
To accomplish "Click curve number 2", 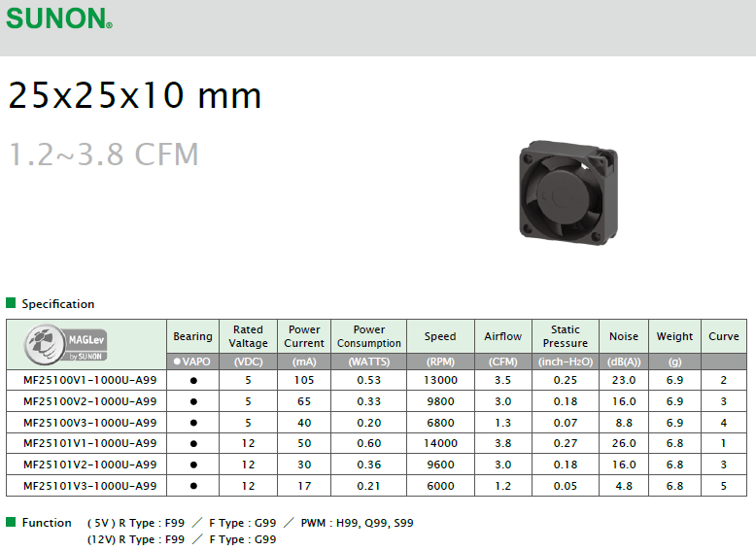I will [x=723, y=380].
